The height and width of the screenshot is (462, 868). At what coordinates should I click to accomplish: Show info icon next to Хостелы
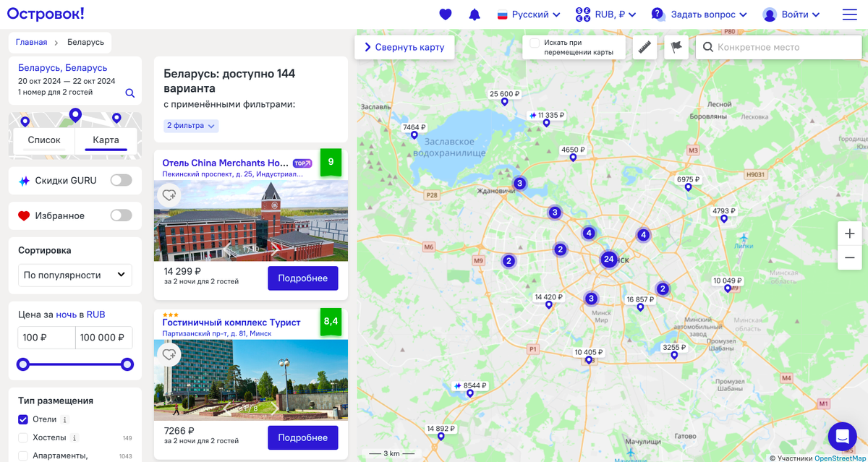[x=75, y=438]
